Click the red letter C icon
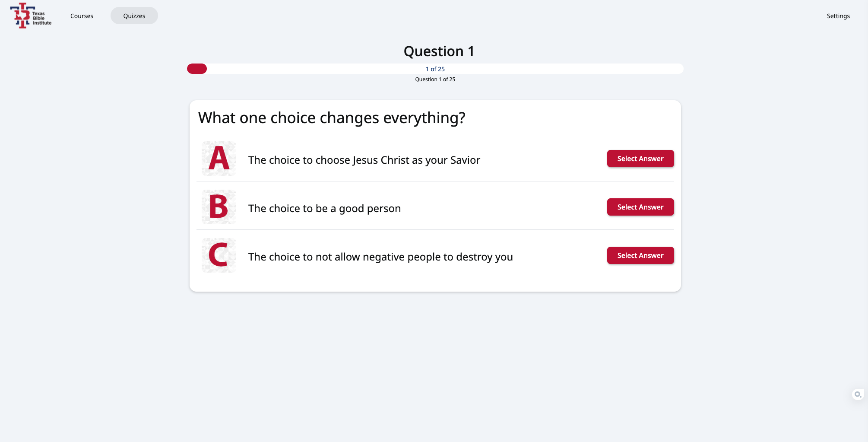This screenshot has height=442, width=868. point(219,255)
